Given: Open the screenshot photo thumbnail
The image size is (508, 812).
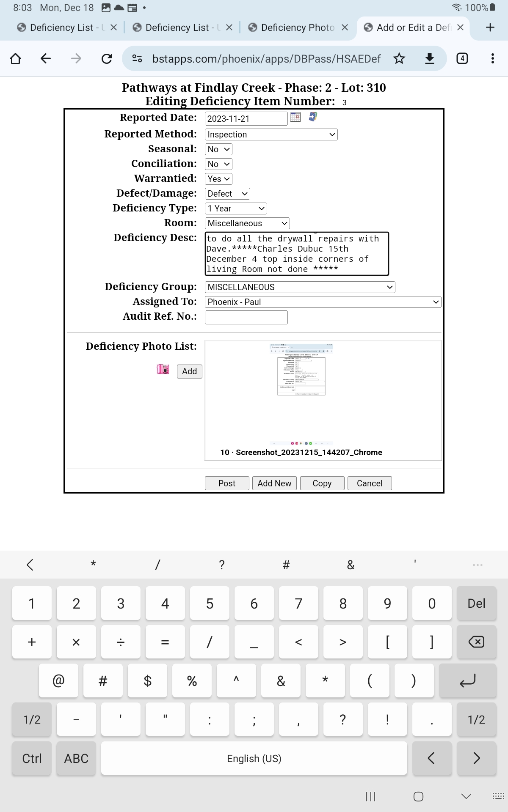Looking at the screenshot, I should point(301,395).
